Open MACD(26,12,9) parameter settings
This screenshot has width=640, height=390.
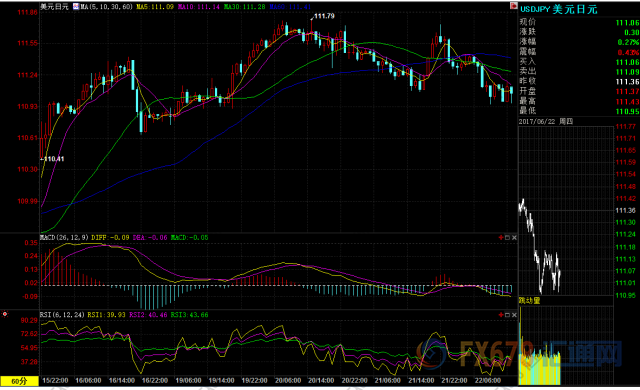64,237
